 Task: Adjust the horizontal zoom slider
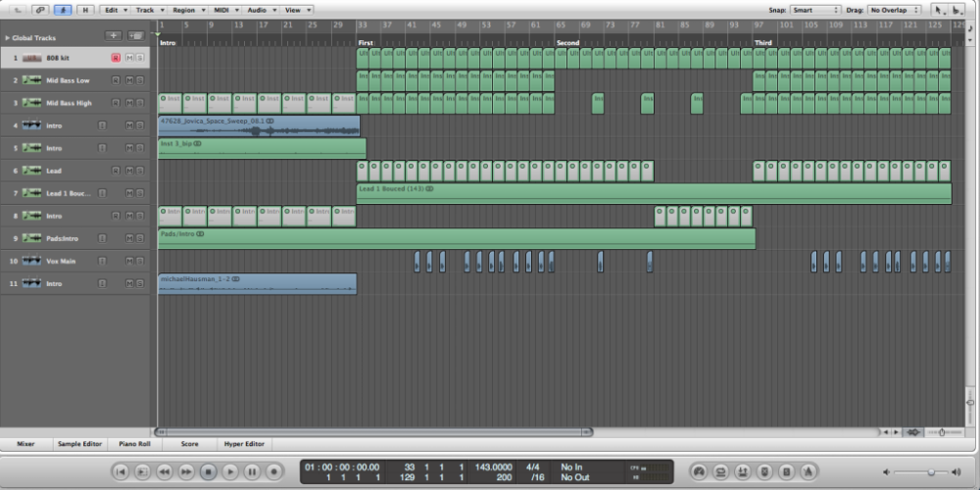point(943,432)
